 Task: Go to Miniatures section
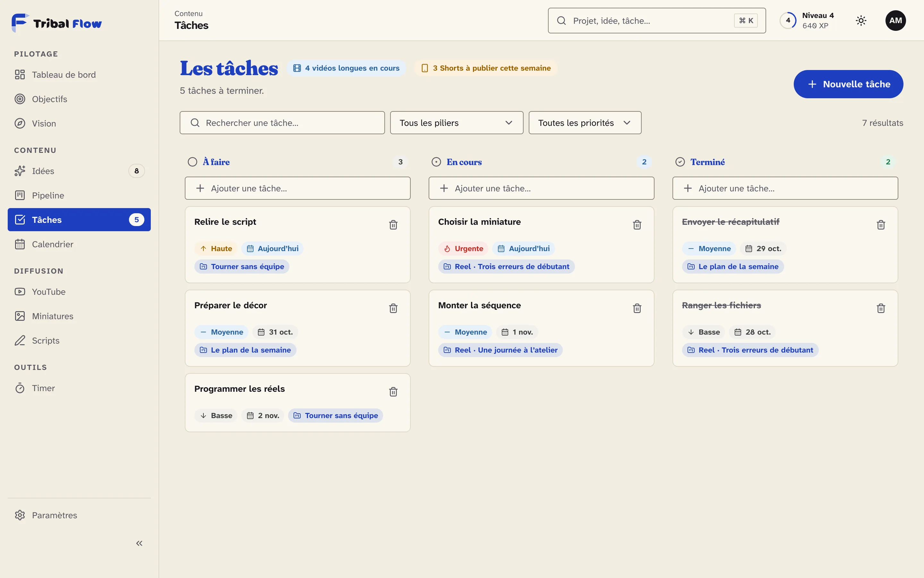(x=79, y=316)
